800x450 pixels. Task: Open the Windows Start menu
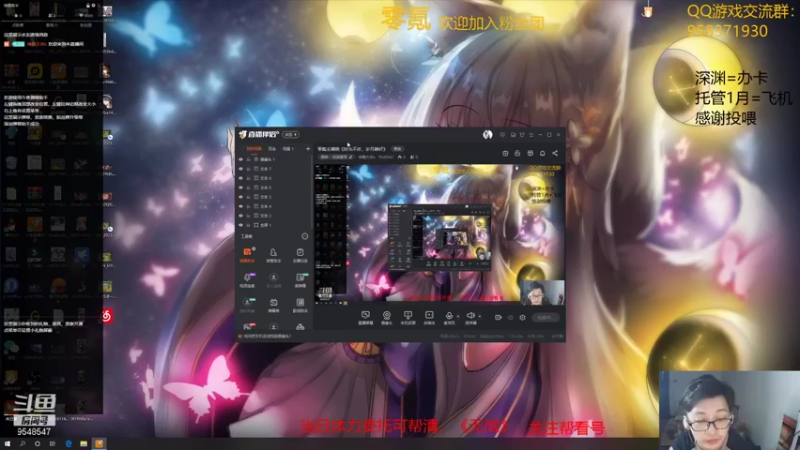tap(7, 444)
